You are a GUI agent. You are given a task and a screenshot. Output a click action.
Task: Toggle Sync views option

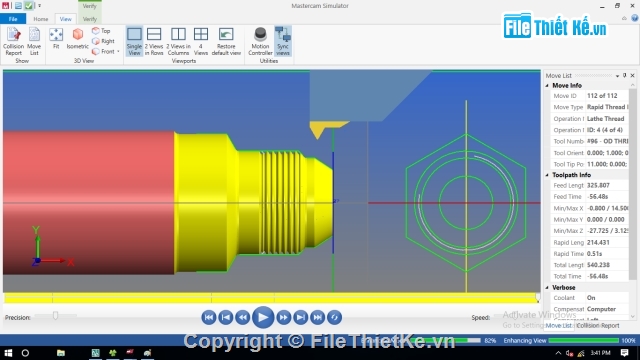click(x=282, y=41)
